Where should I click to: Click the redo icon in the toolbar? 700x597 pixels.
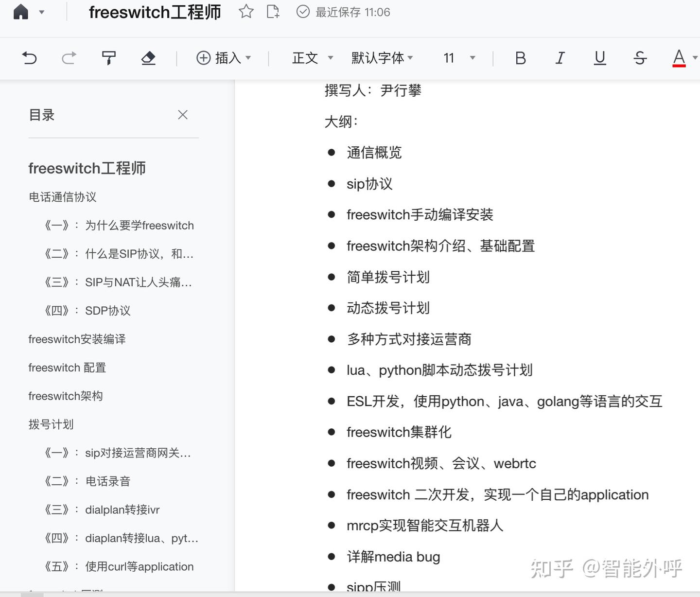click(69, 58)
